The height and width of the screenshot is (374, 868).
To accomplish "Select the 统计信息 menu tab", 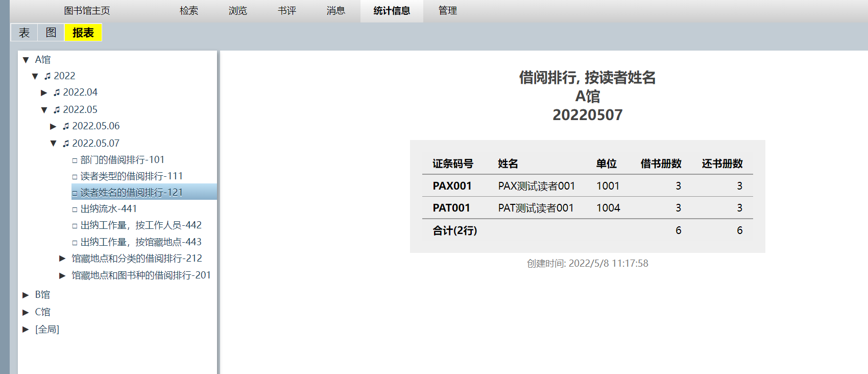I will coord(392,11).
